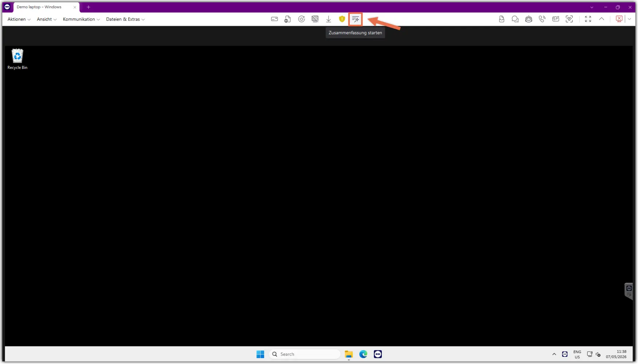
Task: Open the Ansicht menu
Action: 47,19
